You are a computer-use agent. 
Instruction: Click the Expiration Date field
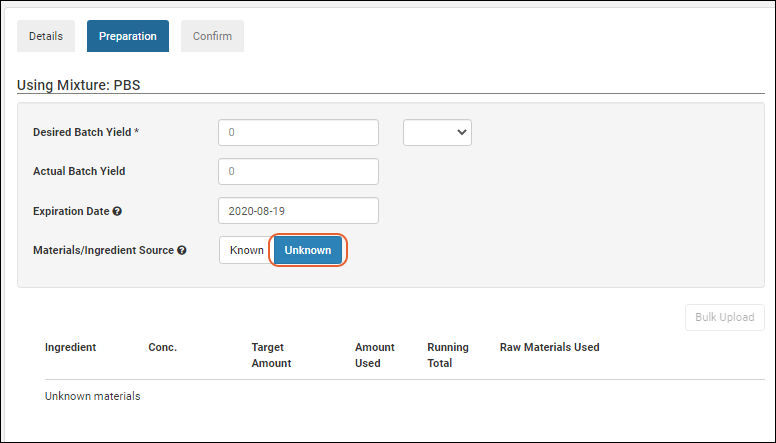[x=298, y=211]
